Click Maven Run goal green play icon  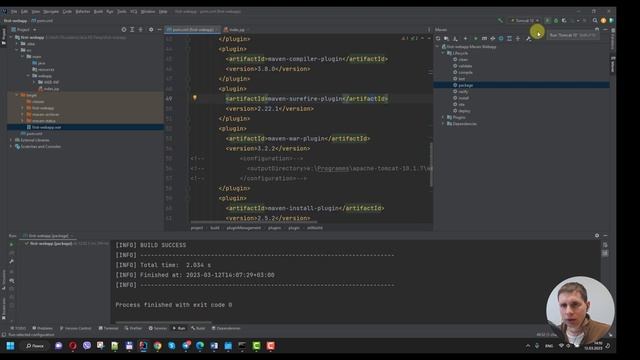point(475,38)
